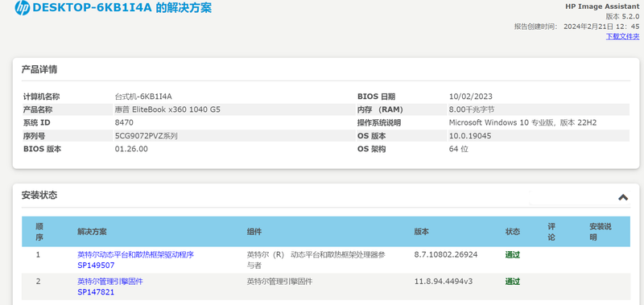Select RAM value 8.00千兆字节
The image size is (644, 305).
pyautogui.click(x=472, y=109)
